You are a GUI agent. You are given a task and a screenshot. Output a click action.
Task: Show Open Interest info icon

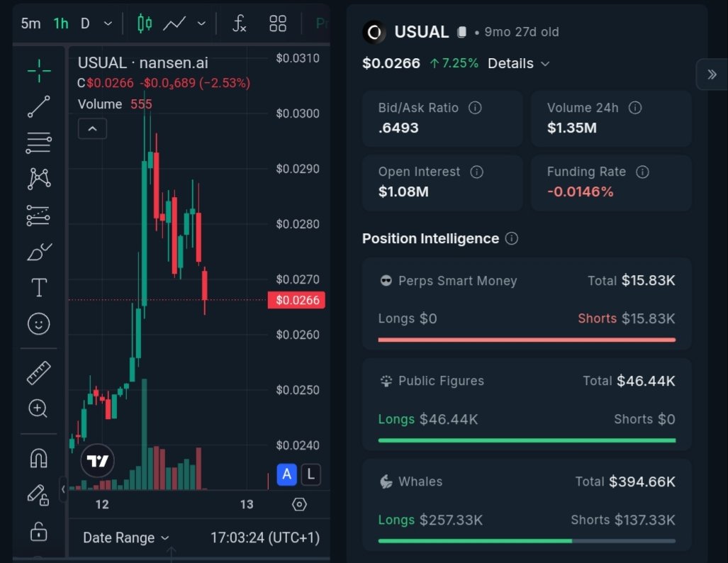(x=477, y=172)
